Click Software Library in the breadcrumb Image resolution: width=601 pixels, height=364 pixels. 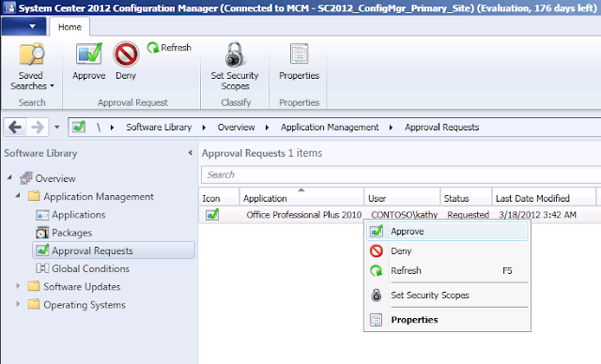pyautogui.click(x=159, y=127)
